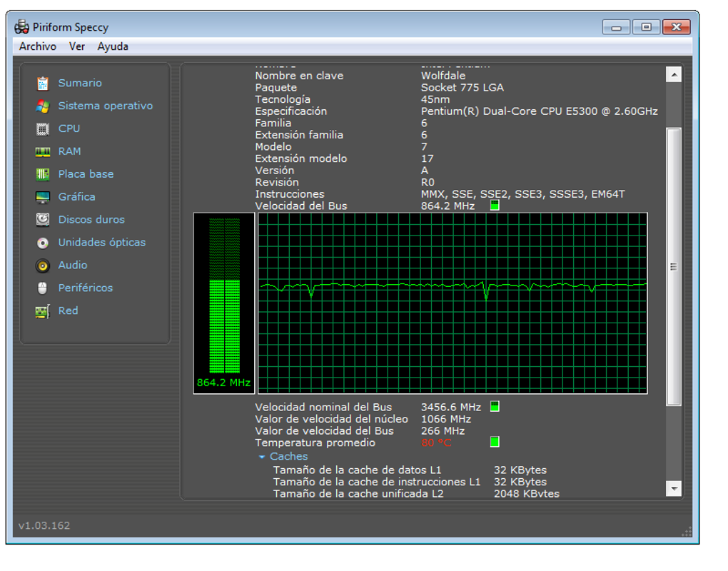
Task: Open the Archivo menu
Action: tap(38, 46)
